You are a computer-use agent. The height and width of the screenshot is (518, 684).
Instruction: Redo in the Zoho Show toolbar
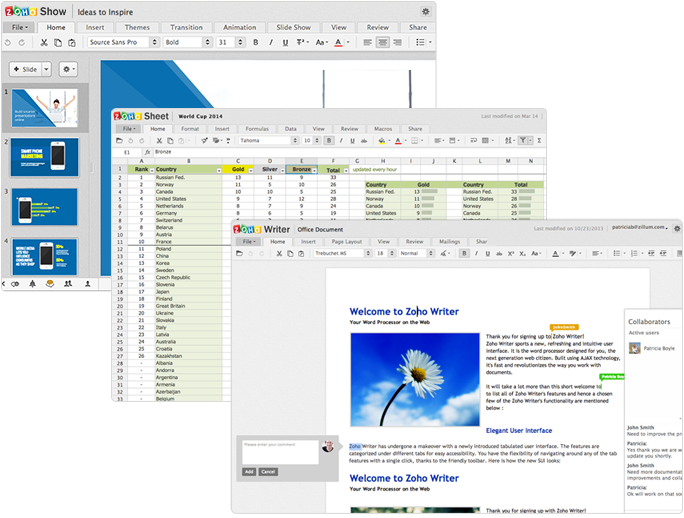(x=21, y=42)
